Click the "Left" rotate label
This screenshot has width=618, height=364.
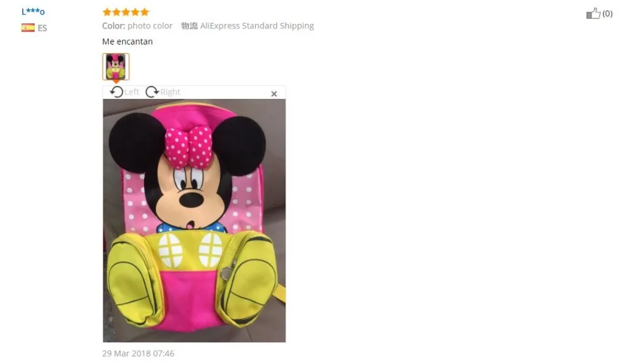coord(132,92)
